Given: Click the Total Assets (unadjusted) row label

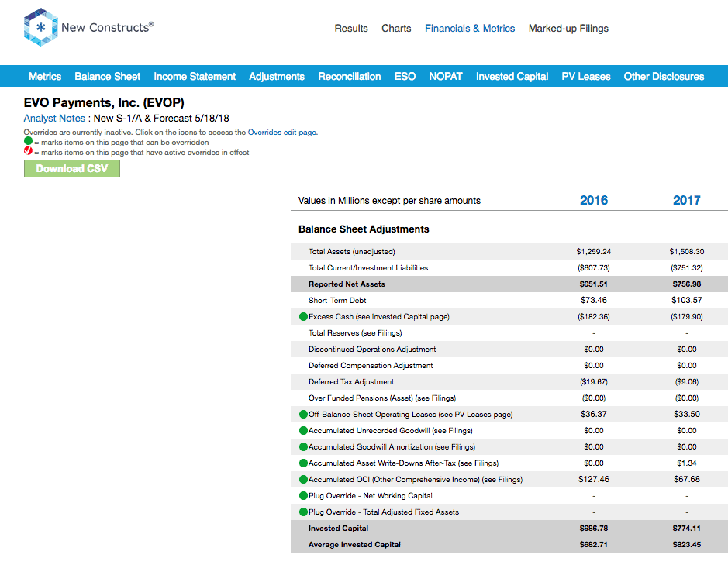Looking at the screenshot, I should pos(351,252).
